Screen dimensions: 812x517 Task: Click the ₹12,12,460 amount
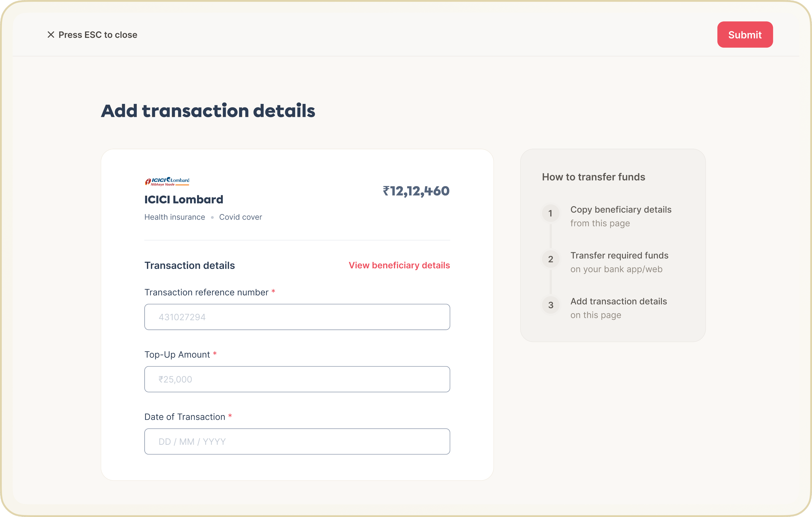[x=416, y=191]
